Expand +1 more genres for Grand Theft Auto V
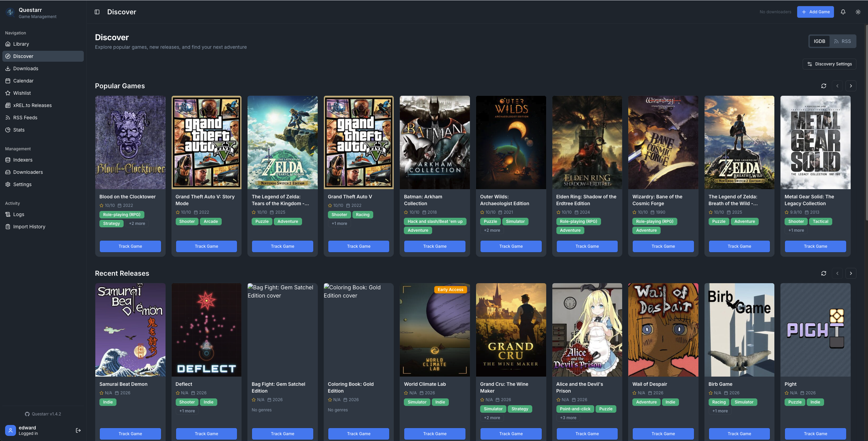The height and width of the screenshot is (441, 868). [x=340, y=224]
